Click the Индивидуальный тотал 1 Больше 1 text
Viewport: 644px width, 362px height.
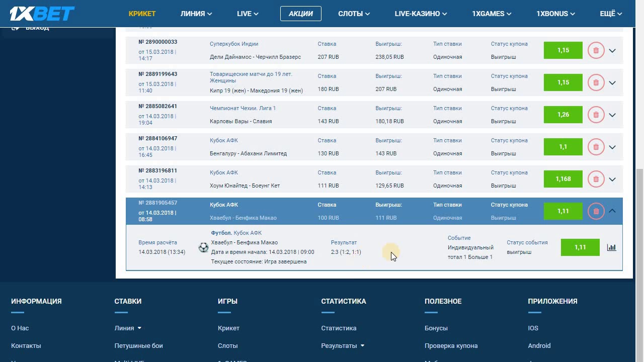pyautogui.click(x=471, y=252)
